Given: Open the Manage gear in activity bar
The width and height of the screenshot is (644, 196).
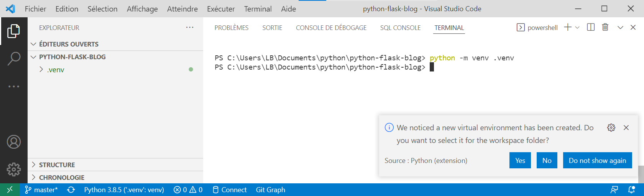Looking at the screenshot, I should click(14, 169).
